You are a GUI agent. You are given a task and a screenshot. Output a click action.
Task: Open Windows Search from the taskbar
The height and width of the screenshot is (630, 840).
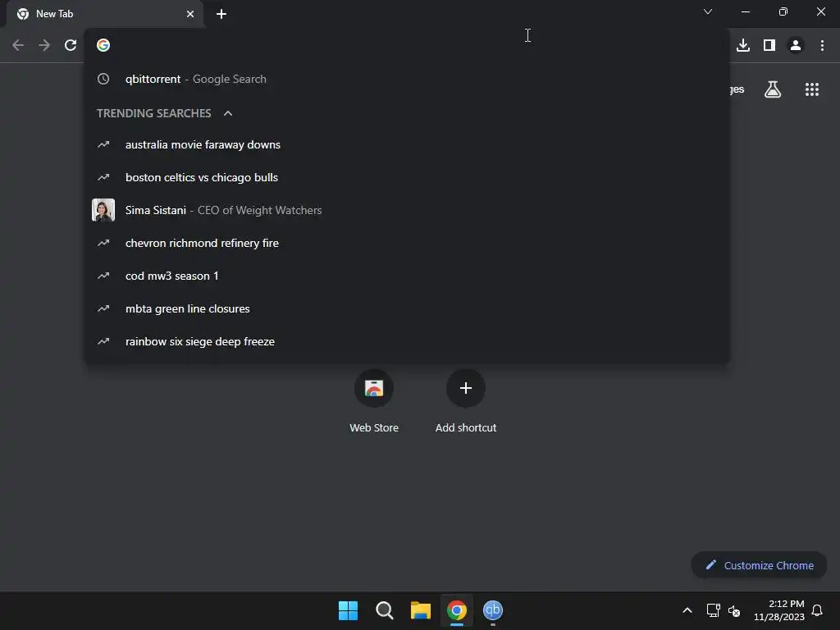[x=385, y=610]
